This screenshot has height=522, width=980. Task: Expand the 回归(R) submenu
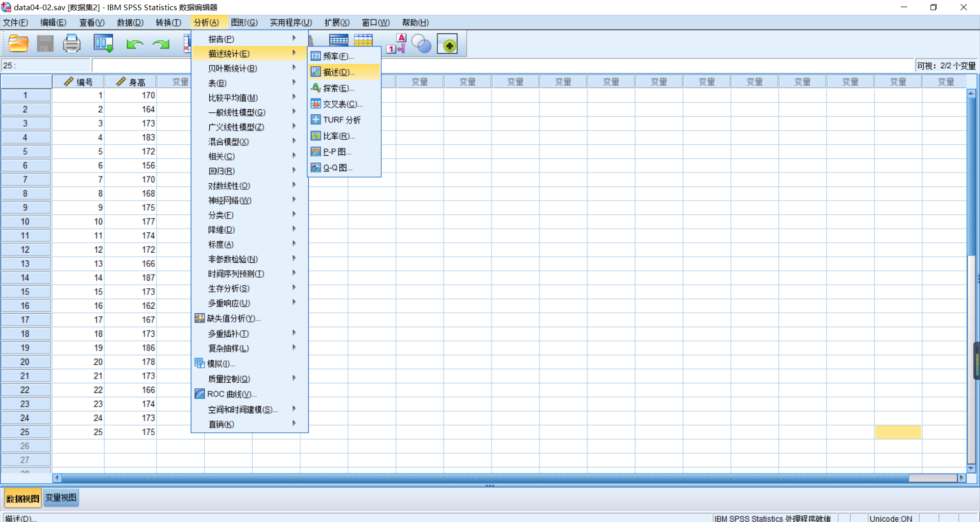[x=250, y=171]
